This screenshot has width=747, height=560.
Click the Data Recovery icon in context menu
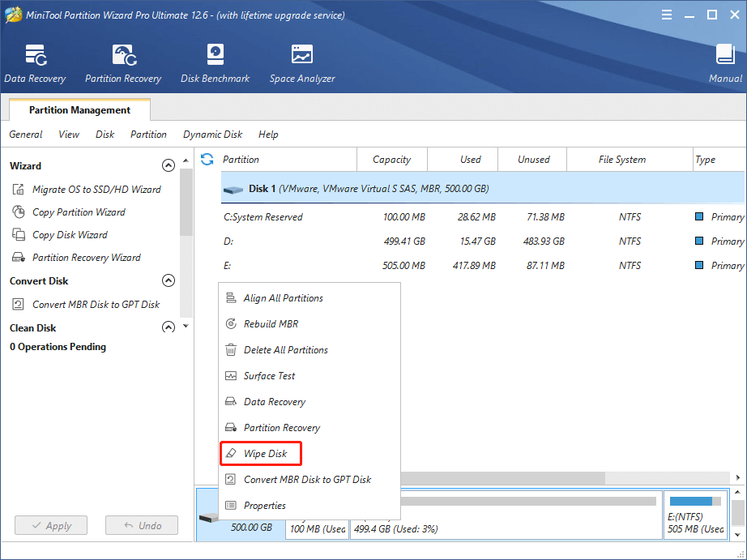coord(231,401)
